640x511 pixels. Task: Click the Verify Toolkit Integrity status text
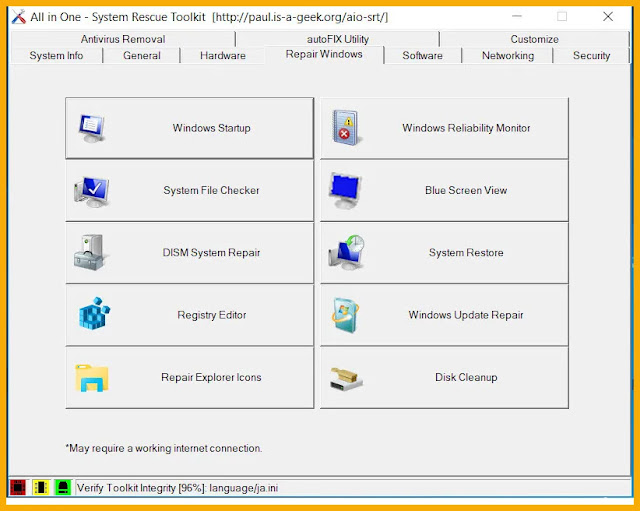click(x=178, y=488)
